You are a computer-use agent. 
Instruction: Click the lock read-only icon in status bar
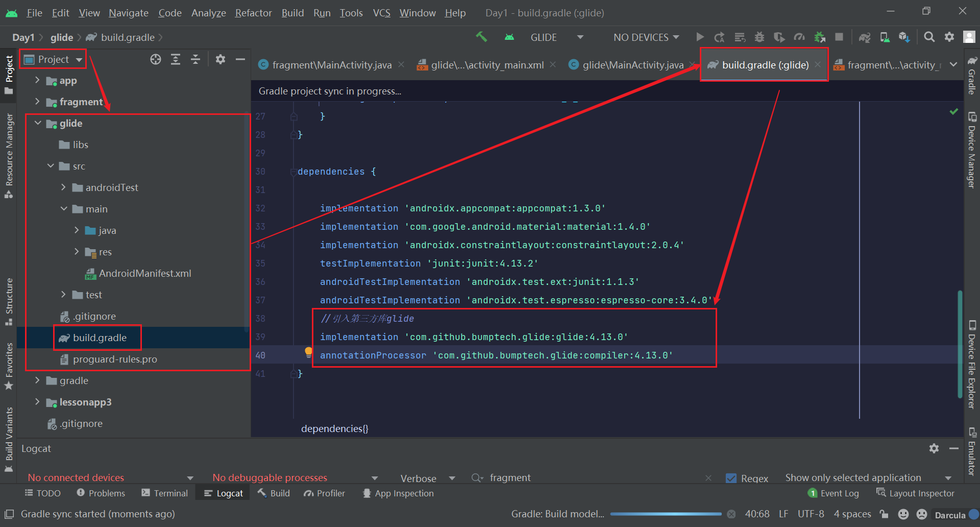tap(884, 514)
